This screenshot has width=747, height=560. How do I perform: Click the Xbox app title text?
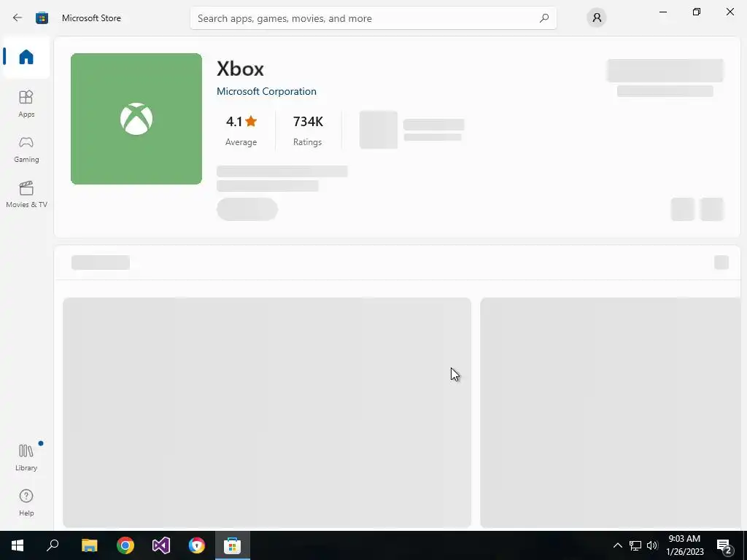pos(240,69)
